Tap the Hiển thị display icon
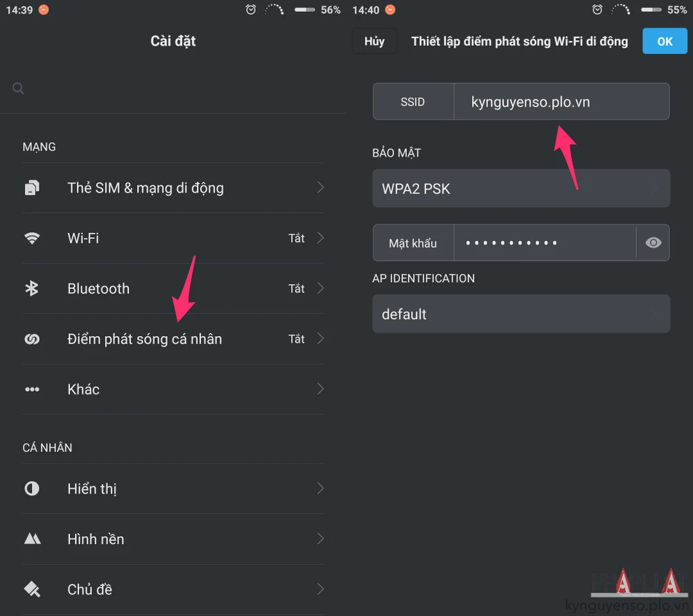The height and width of the screenshot is (616, 693). tap(32, 489)
